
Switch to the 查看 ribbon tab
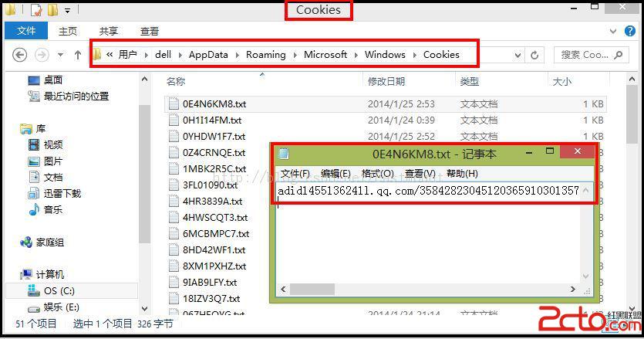(x=149, y=31)
